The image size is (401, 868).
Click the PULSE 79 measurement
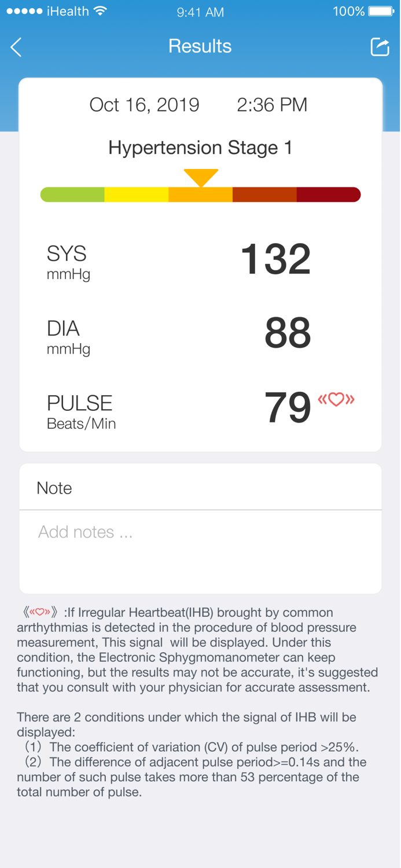287,407
